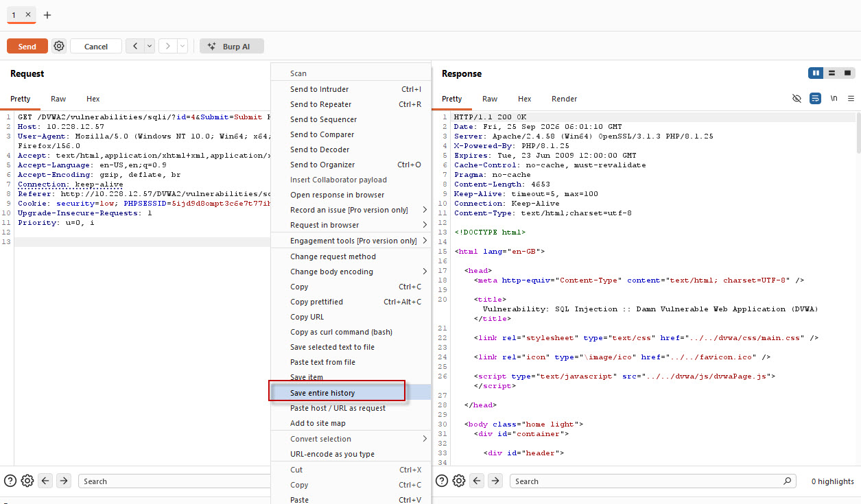Select Paste host / URL as request
861x504 pixels.
(351, 408)
